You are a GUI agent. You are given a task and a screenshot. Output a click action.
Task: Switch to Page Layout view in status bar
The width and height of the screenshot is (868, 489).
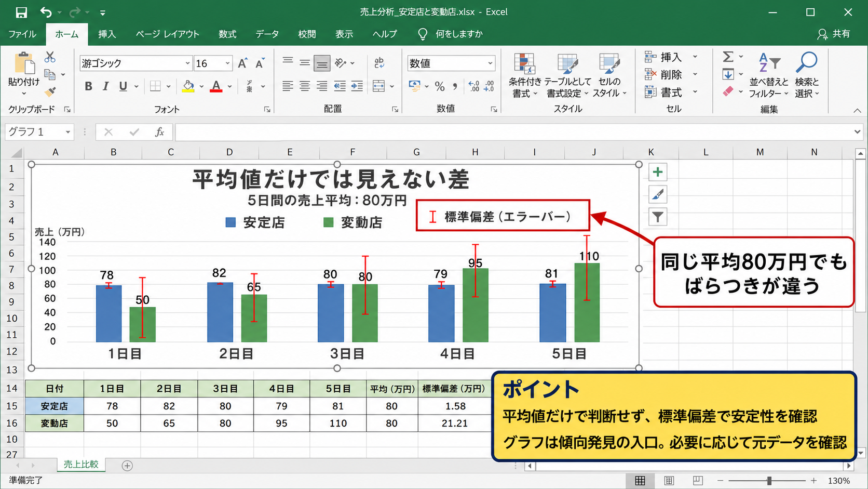[x=669, y=481]
